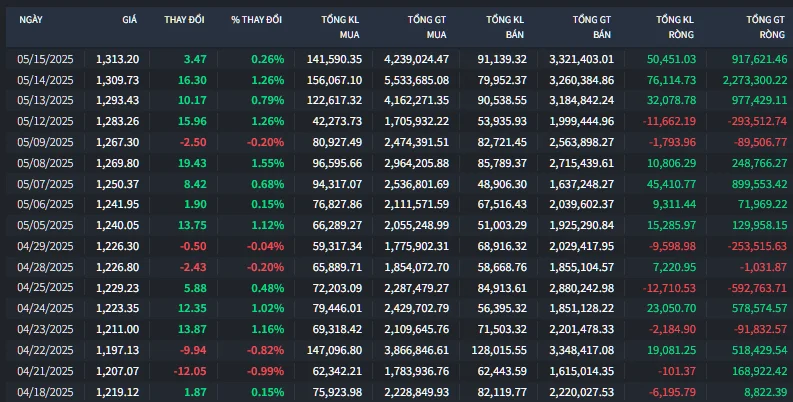Click sell value 2,880,242.98
The height and width of the screenshot is (402, 793).
[582, 288]
